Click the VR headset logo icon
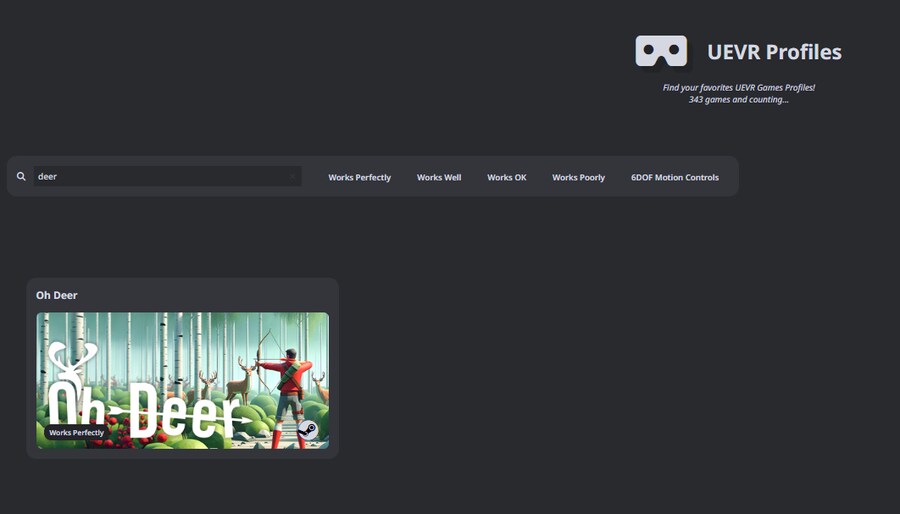This screenshot has width=900, height=514. pos(661,52)
